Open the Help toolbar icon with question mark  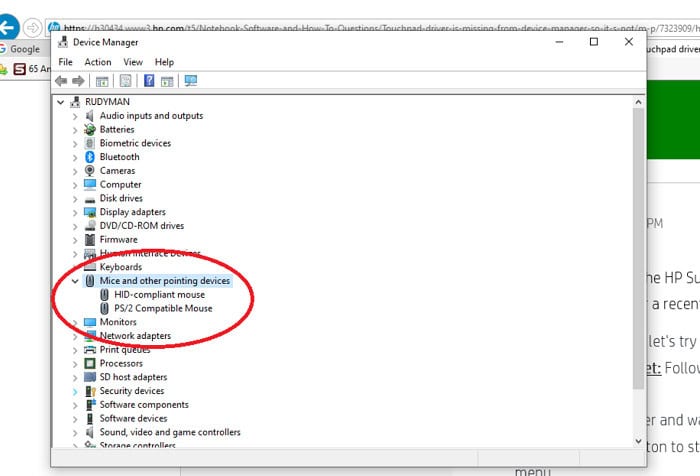[x=149, y=80]
